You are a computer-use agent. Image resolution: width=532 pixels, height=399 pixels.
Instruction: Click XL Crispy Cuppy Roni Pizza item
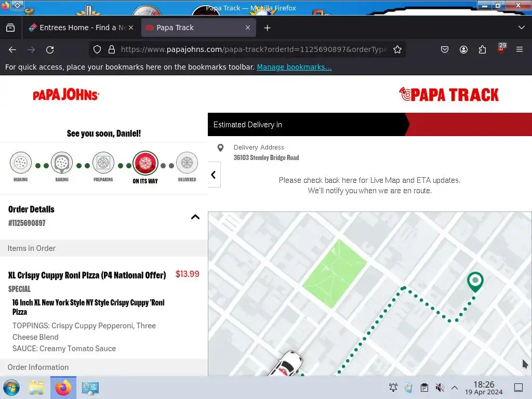pos(87,275)
